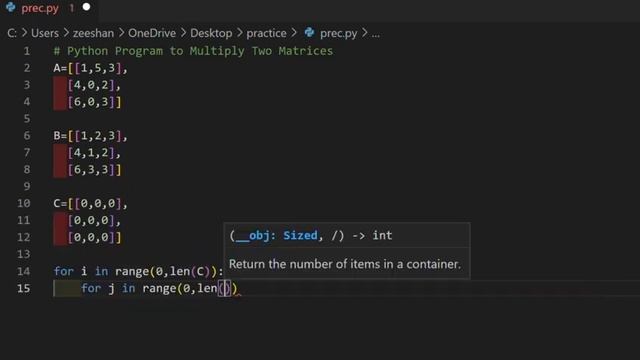Open the practice breadcrumb folder

pos(266,33)
